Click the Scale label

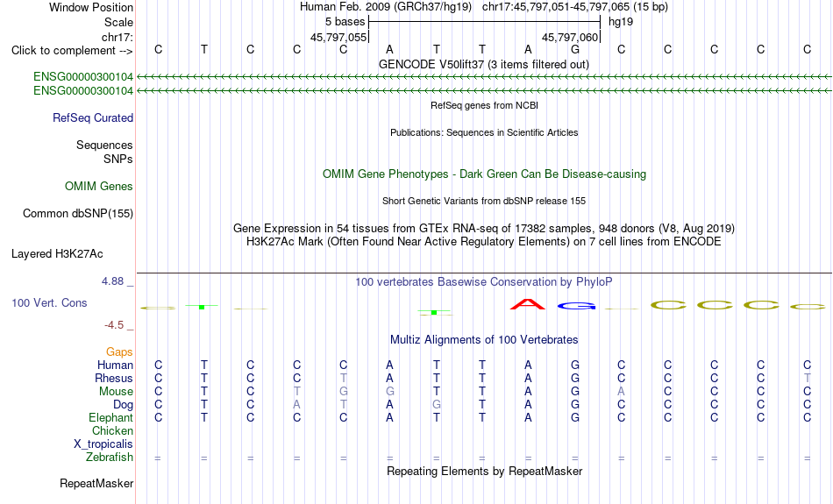[x=118, y=22]
